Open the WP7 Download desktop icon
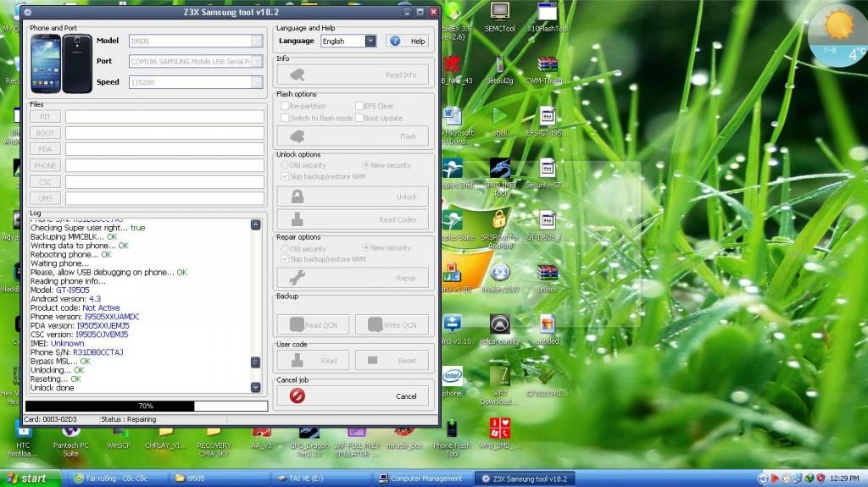Screen dimensions: 868x487 pos(499,385)
